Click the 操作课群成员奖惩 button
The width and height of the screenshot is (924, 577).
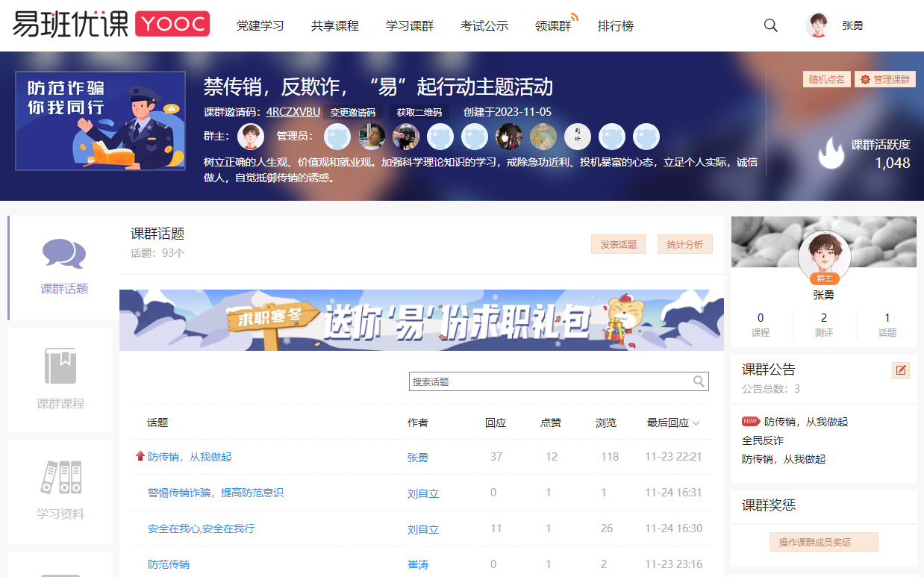pyautogui.click(x=823, y=542)
